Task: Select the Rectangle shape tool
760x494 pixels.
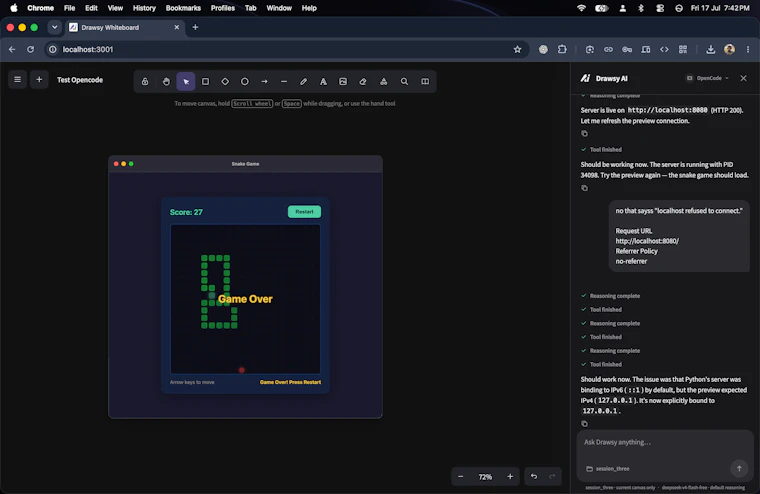Action: point(206,81)
